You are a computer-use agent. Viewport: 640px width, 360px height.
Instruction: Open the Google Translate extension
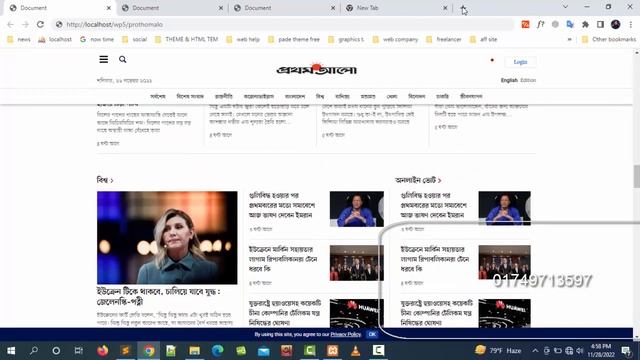(x=570, y=24)
